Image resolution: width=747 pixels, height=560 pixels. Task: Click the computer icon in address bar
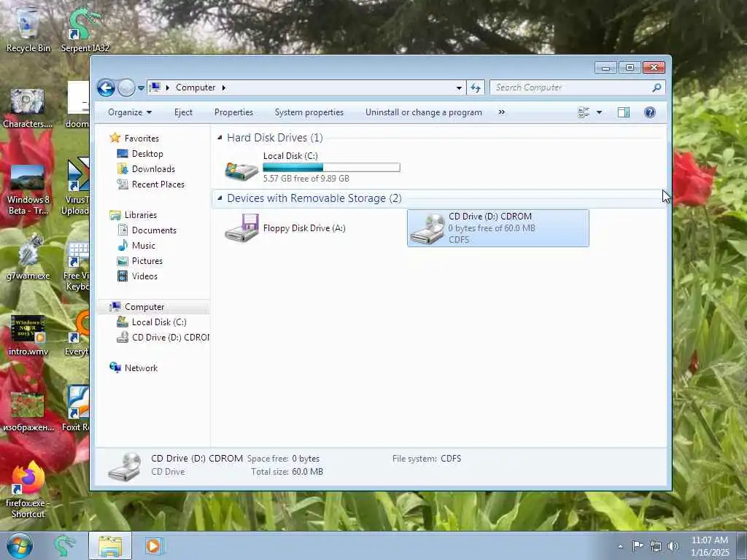[x=155, y=87]
